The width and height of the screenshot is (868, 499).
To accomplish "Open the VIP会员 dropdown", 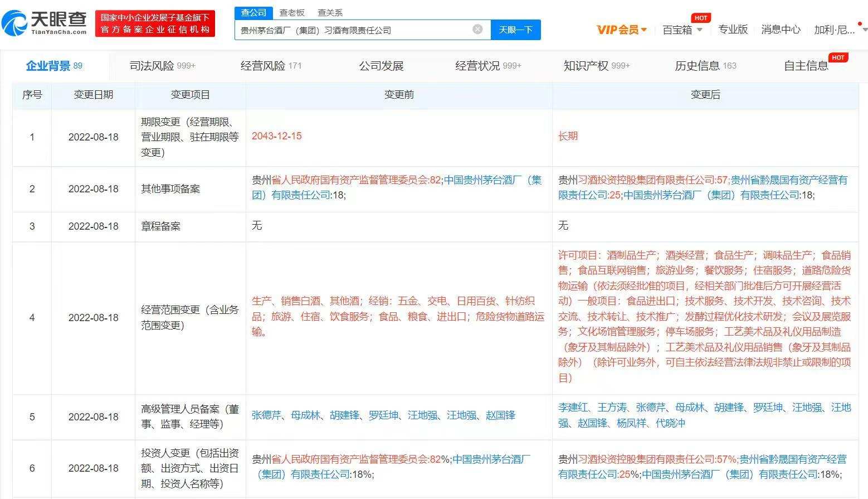I will [x=620, y=30].
